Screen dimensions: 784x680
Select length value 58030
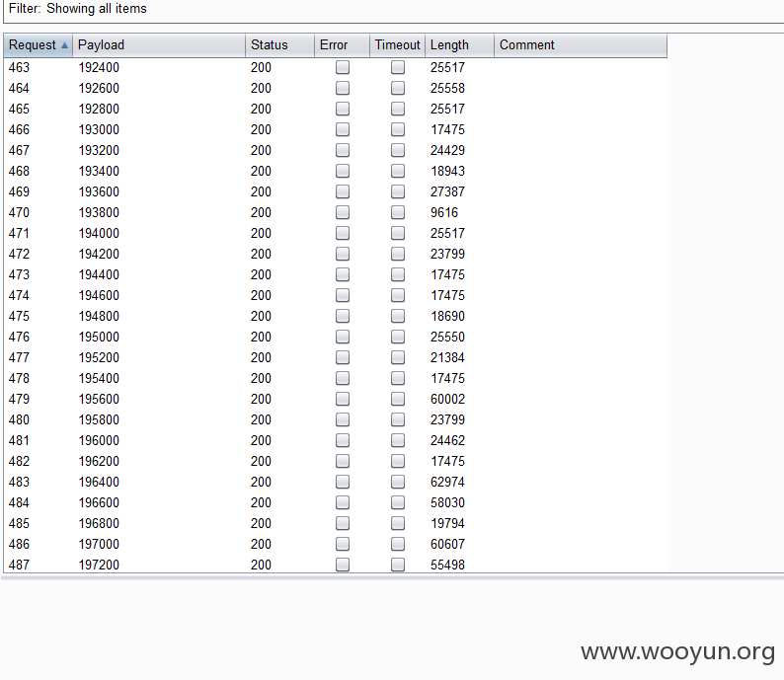(447, 503)
